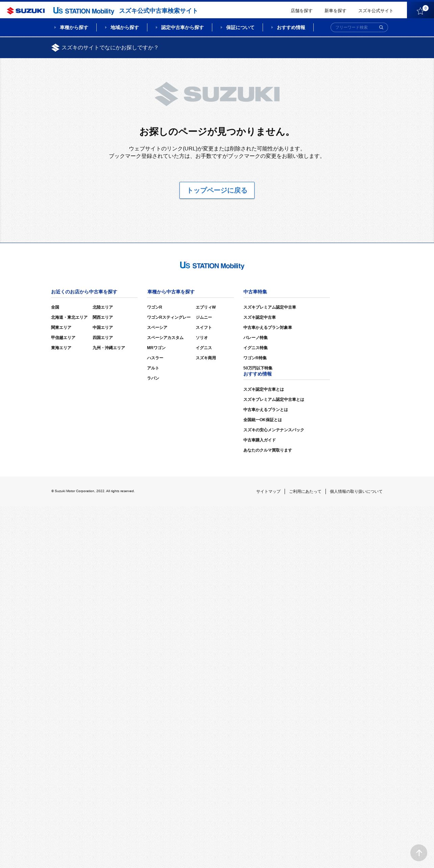Open アルト car model link
Viewport: 434px width, 868px height.
tap(153, 368)
